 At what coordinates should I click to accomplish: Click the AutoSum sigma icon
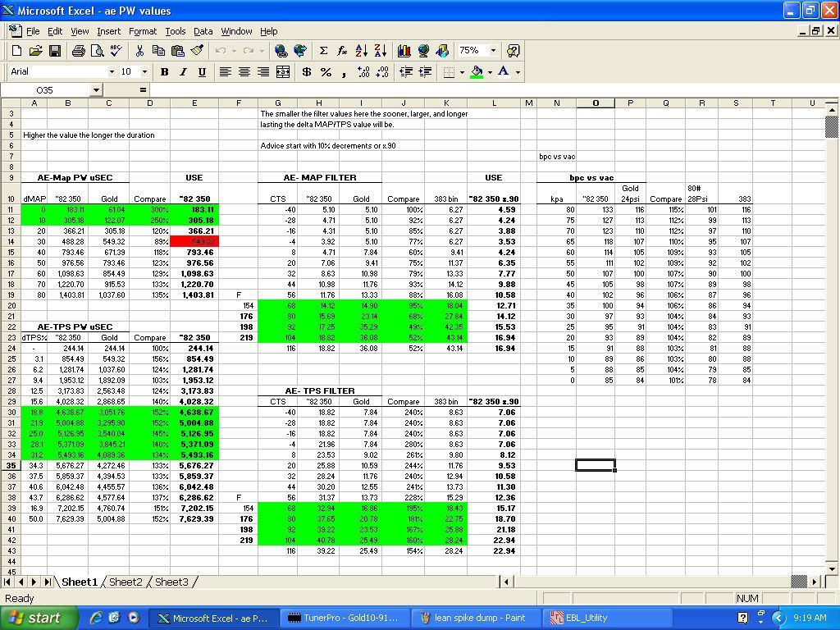coord(323,51)
